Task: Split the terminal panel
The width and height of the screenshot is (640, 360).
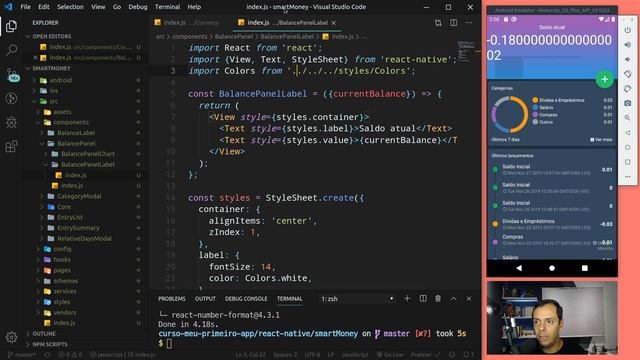Action: [x=423, y=299]
